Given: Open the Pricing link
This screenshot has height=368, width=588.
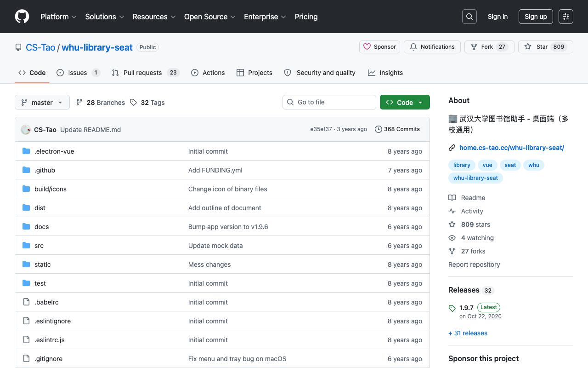Looking at the screenshot, I should coord(306,17).
